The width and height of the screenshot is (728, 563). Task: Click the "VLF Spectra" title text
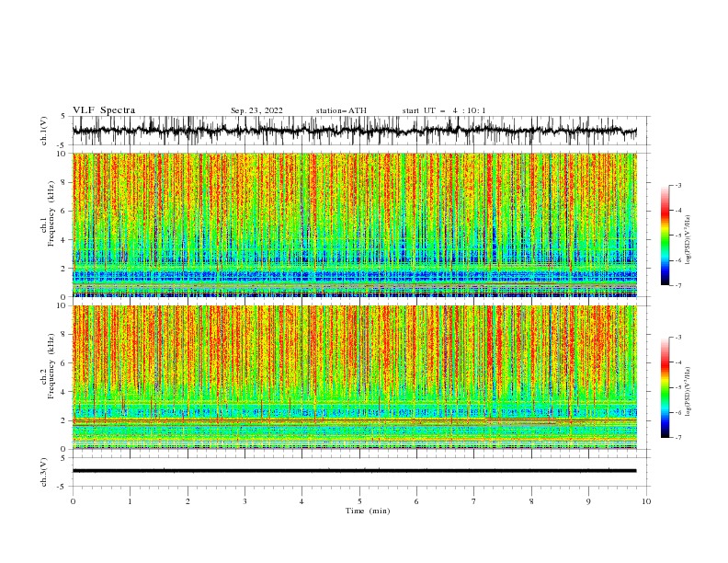coord(104,110)
